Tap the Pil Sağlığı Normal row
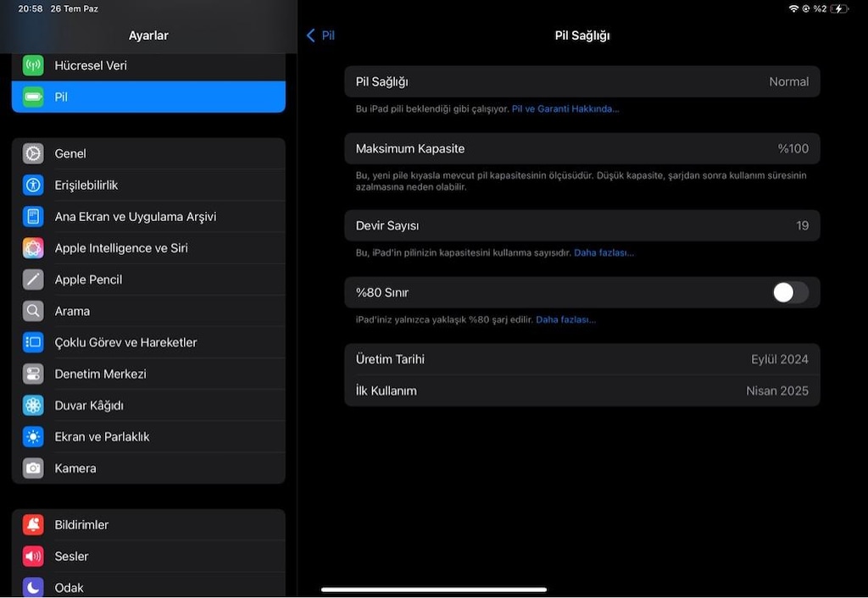This screenshot has height=598, width=868. 581,82
